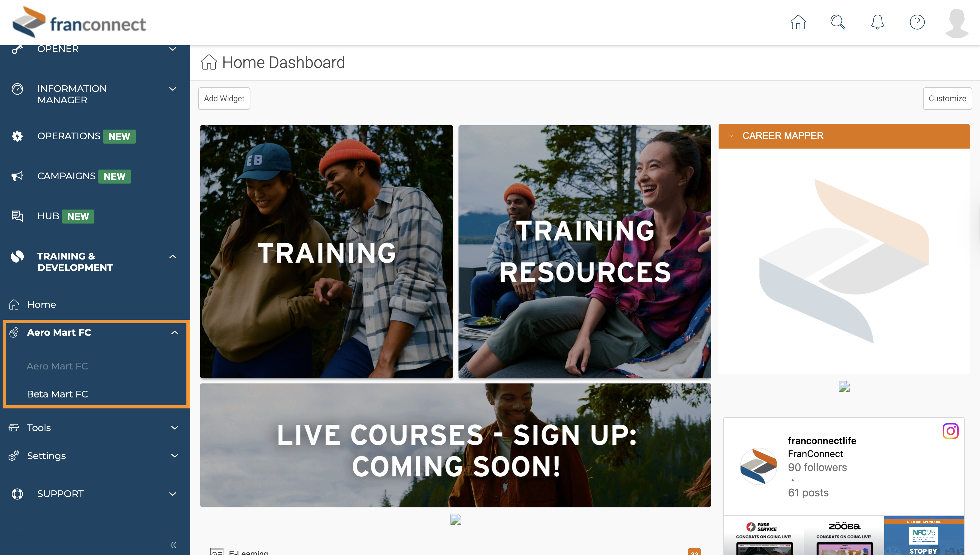Click the Add Widget button
The image size is (980, 555).
click(224, 99)
